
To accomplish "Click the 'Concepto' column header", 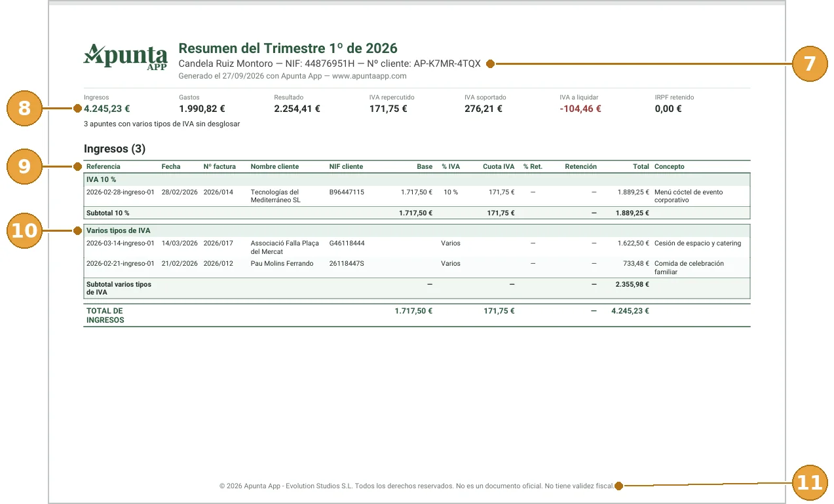I will click(670, 166).
